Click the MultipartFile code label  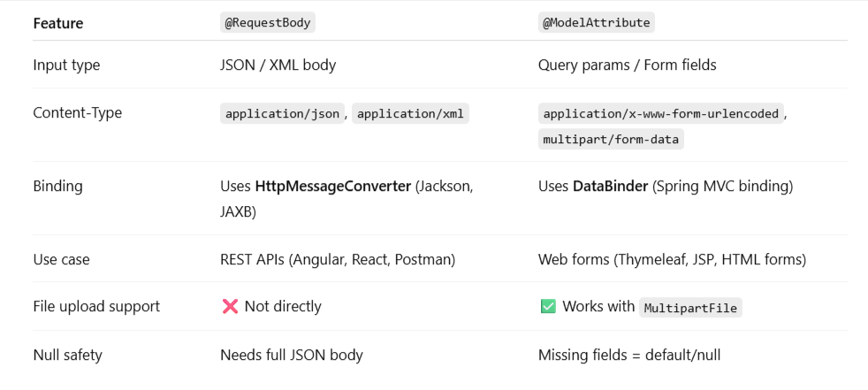point(690,308)
